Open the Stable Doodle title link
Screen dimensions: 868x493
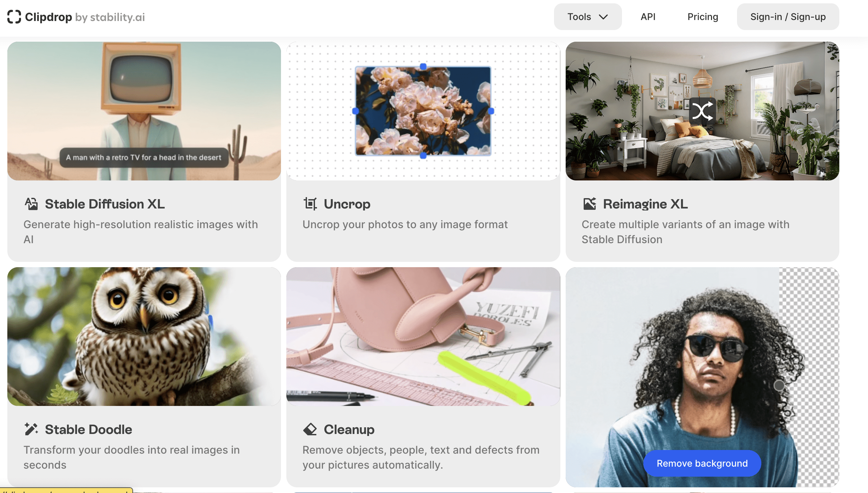click(x=89, y=429)
